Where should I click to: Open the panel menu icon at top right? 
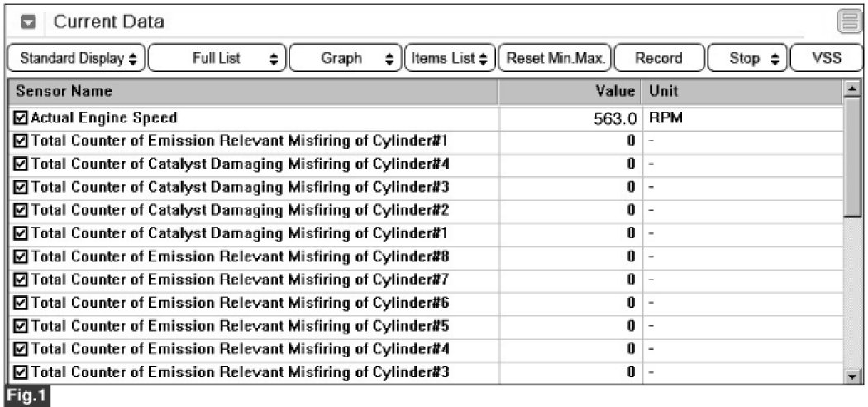(848, 22)
